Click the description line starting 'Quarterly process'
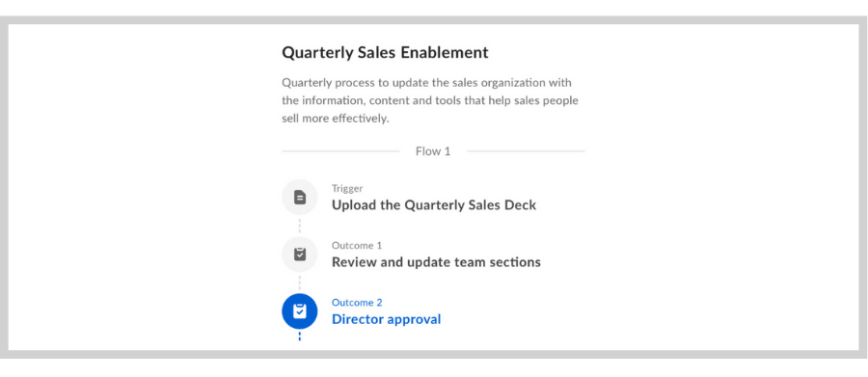 (x=427, y=83)
